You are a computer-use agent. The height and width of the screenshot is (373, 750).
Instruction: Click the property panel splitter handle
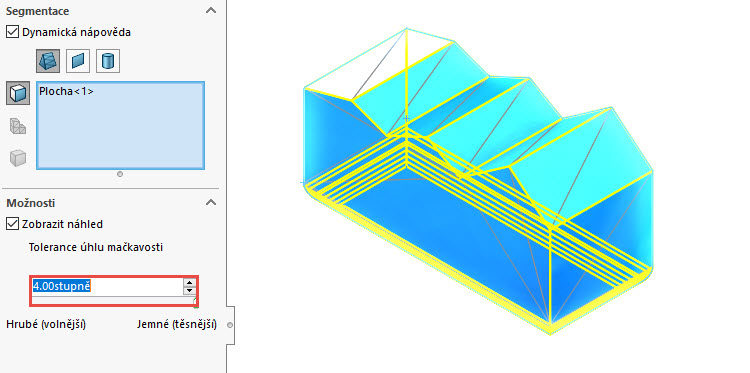[230, 325]
